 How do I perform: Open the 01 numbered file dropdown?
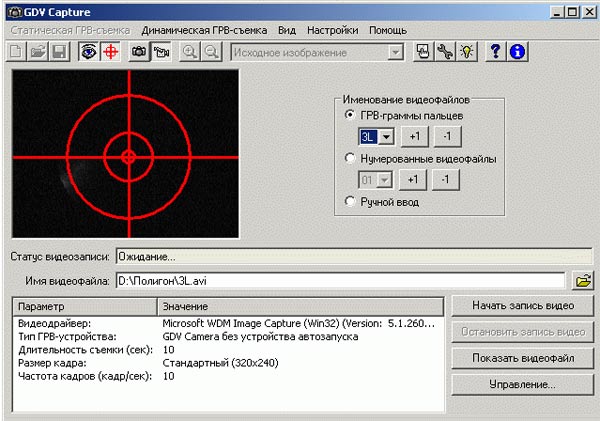pyautogui.click(x=385, y=180)
